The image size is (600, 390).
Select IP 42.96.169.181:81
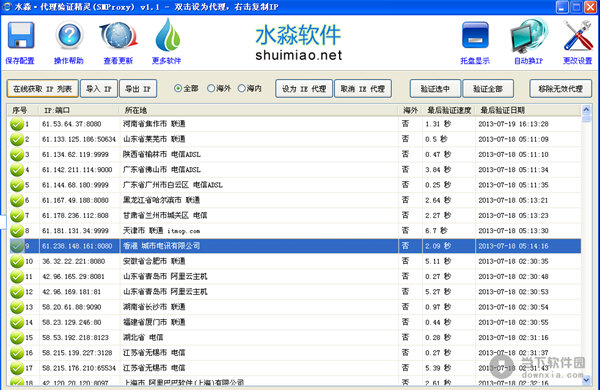[72, 292]
